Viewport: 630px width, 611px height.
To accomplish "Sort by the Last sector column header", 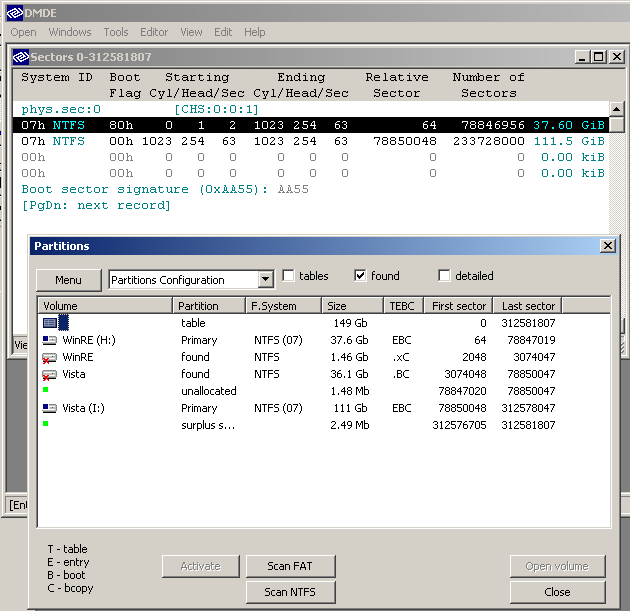I will (x=528, y=306).
